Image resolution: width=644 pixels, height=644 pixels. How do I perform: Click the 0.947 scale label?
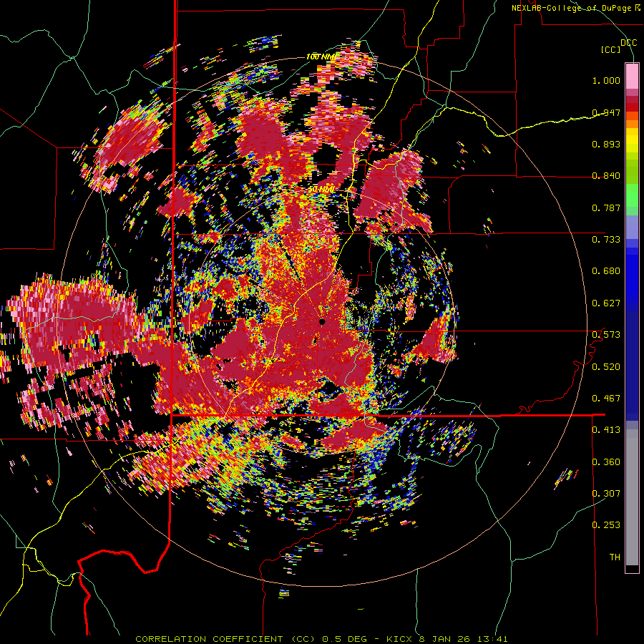(606, 112)
